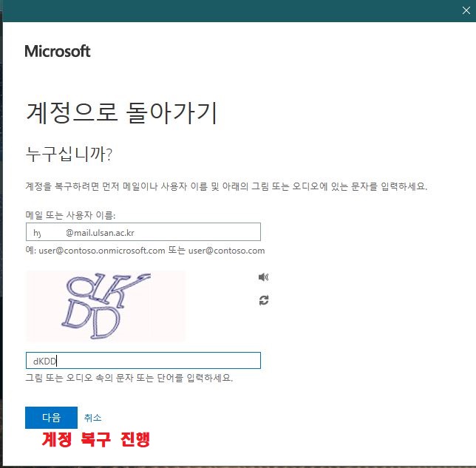Focus the email or username field
Screen dimensions: 476x468
pos(143,232)
